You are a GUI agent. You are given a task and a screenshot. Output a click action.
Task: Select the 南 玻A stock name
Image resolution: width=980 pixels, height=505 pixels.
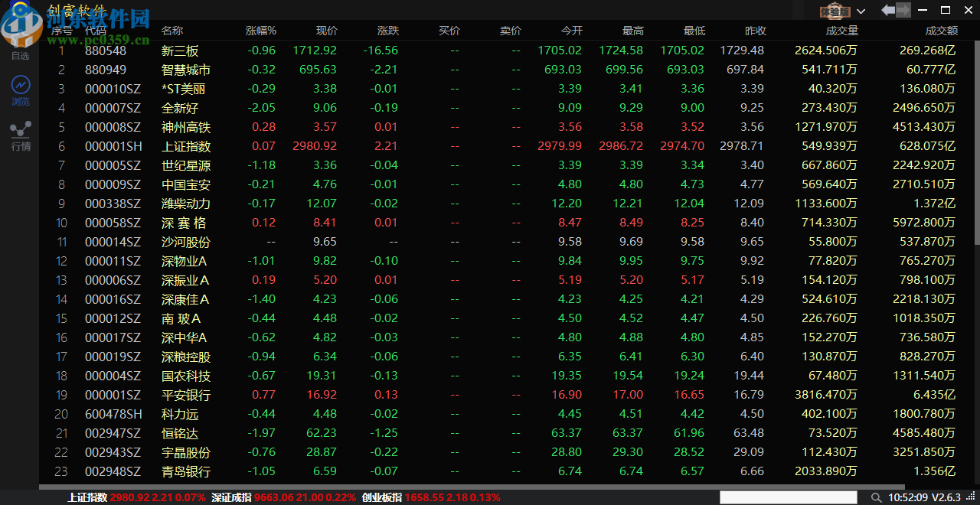click(181, 318)
